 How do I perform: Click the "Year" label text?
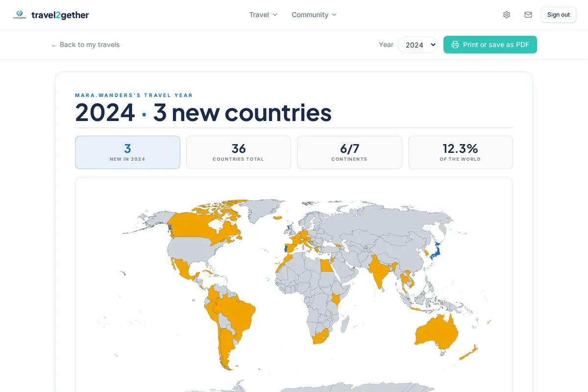click(x=386, y=45)
